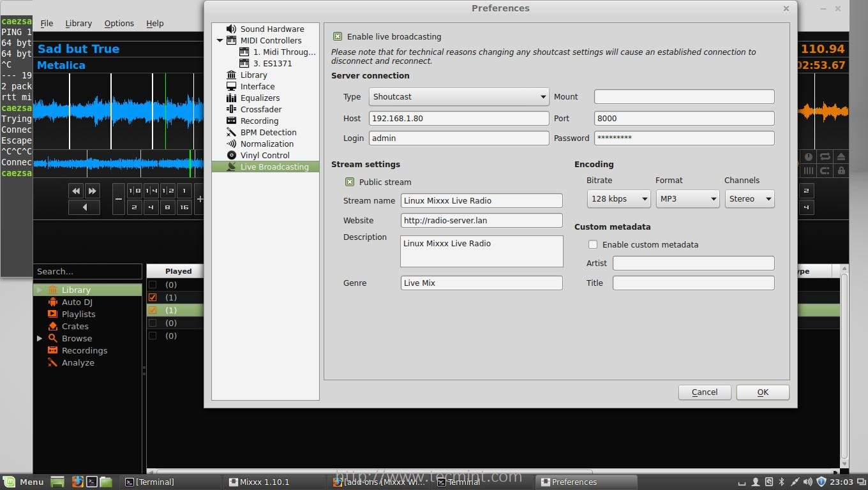
Task: Select the Equalizers icon in preferences
Action: (x=231, y=98)
